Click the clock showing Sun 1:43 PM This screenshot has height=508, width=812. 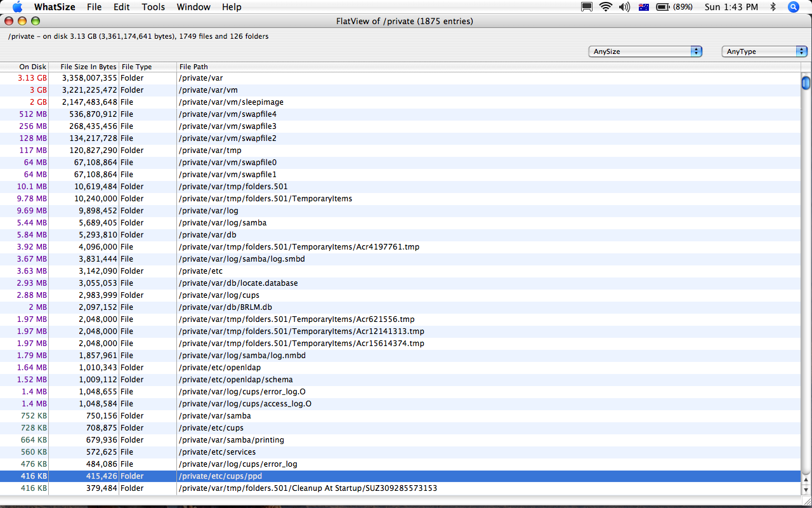[731, 7]
